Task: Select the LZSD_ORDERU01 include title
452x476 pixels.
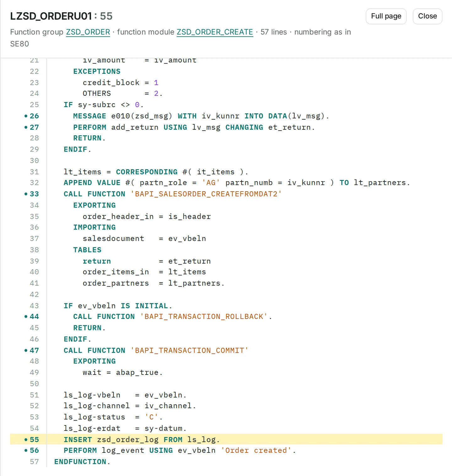Action: (51, 16)
